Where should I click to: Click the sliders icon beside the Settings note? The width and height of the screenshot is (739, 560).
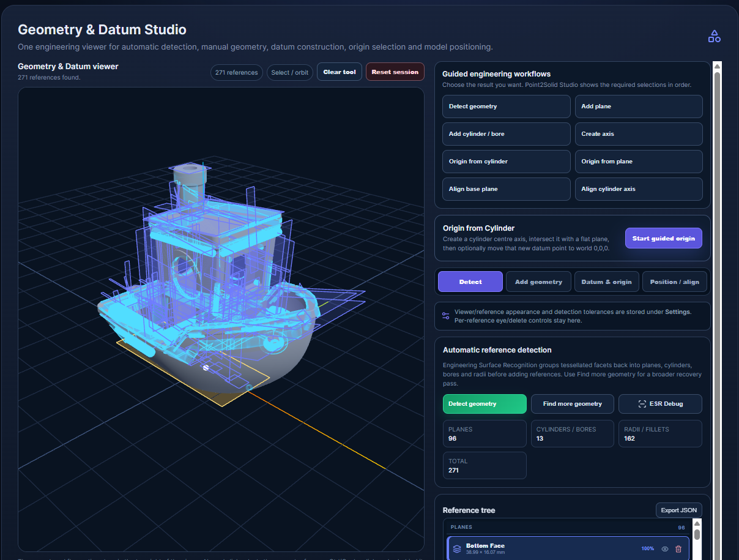tap(445, 316)
